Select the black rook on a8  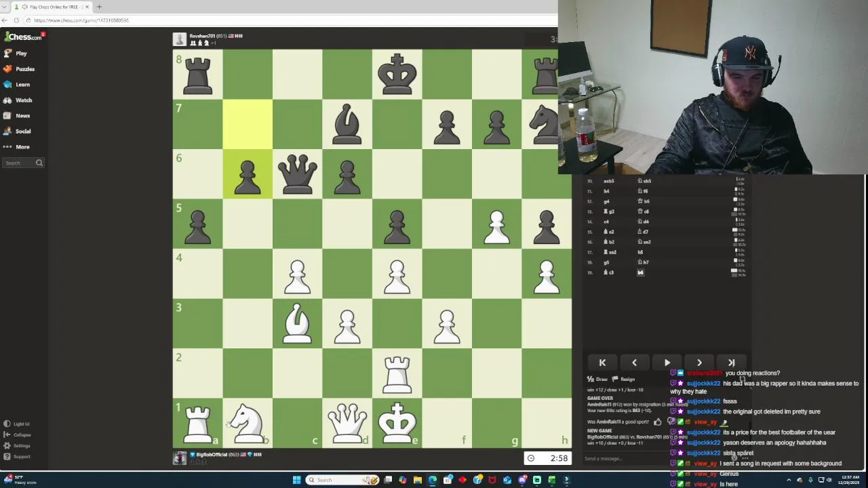197,75
